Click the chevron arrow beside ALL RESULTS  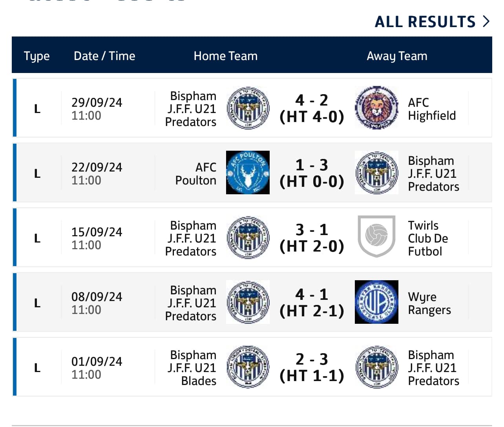[x=486, y=21]
